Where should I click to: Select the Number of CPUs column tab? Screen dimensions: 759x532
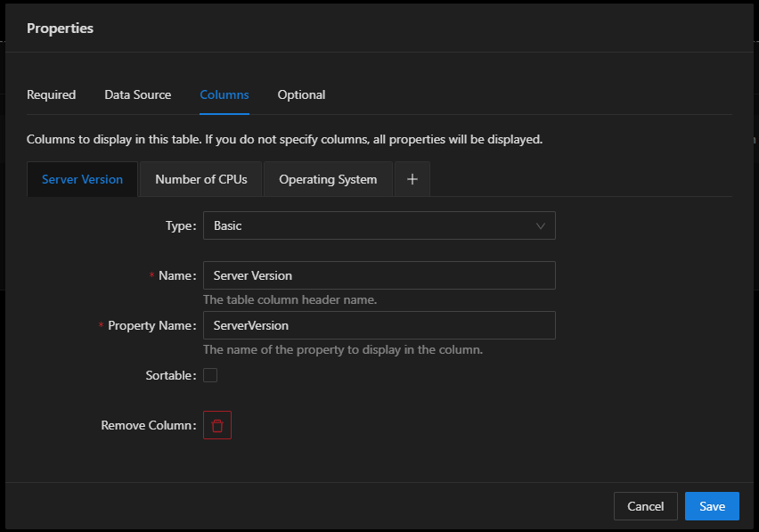[200, 179]
